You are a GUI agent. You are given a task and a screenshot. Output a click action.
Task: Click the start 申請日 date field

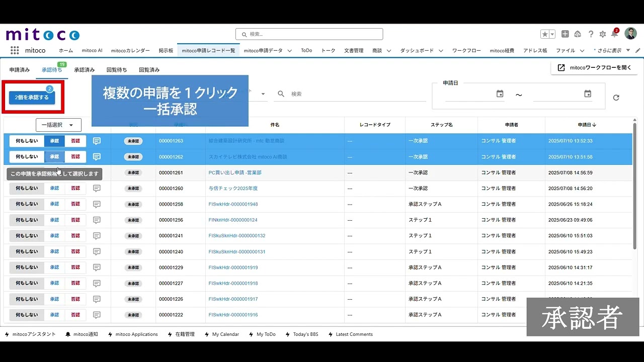[470, 94]
